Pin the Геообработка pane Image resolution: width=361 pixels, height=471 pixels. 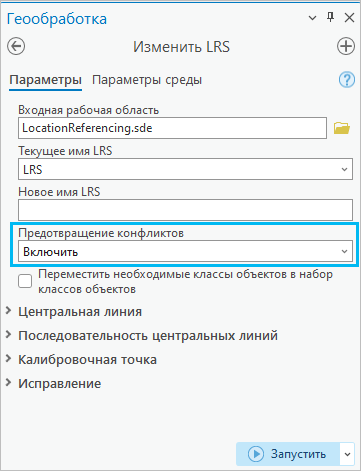[330, 17]
